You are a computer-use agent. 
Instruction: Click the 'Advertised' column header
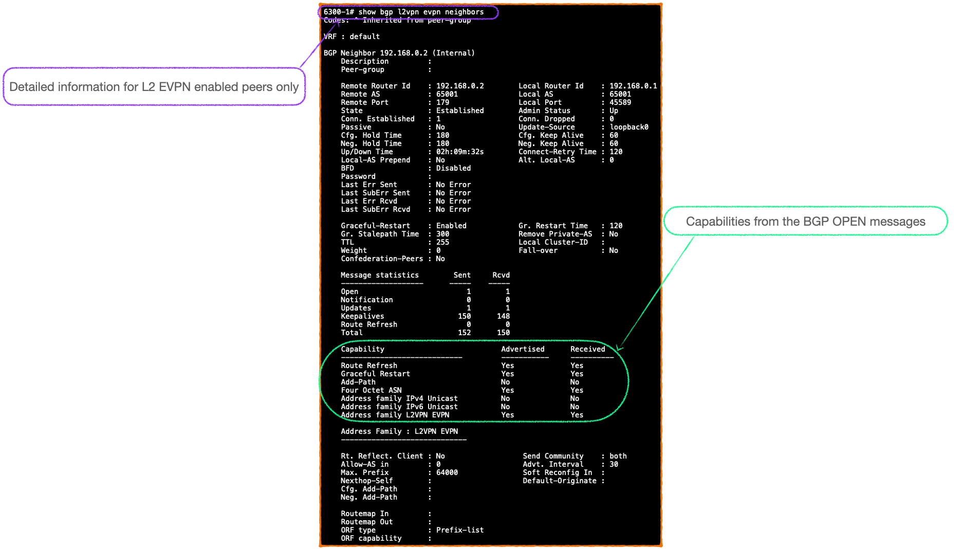point(523,349)
